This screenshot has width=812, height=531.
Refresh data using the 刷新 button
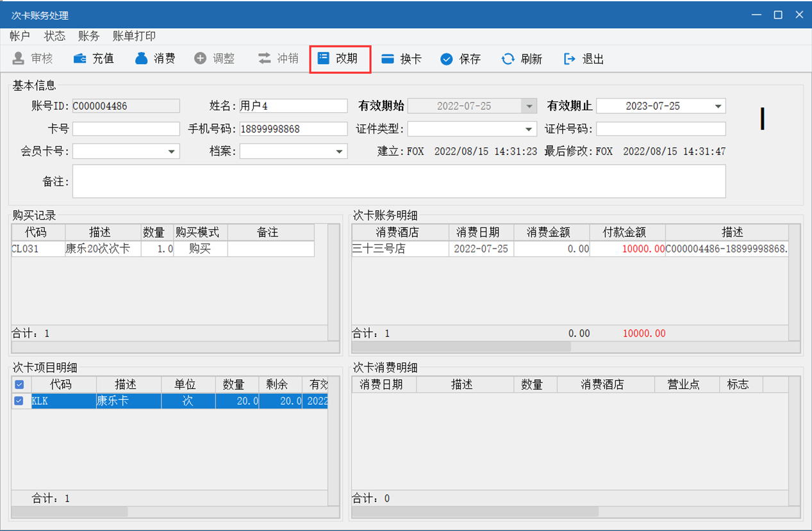tap(522, 59)
